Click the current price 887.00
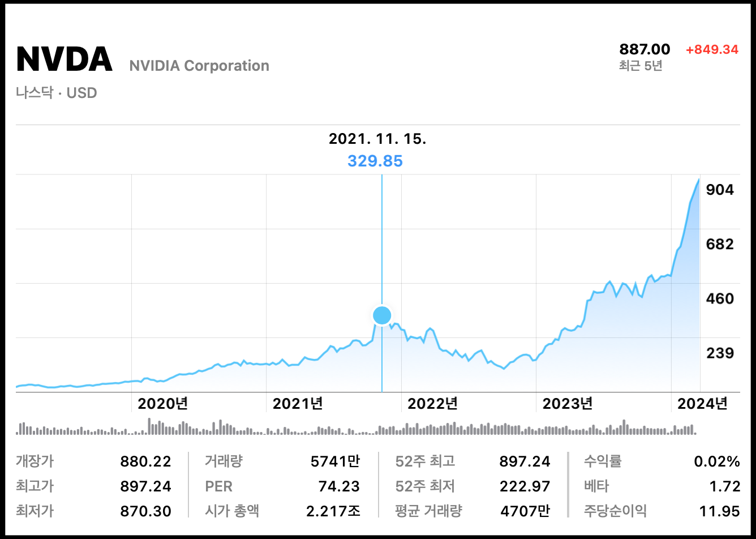This screenshot has width=756, height=539. pyautogui.click(x=645, y=49)
